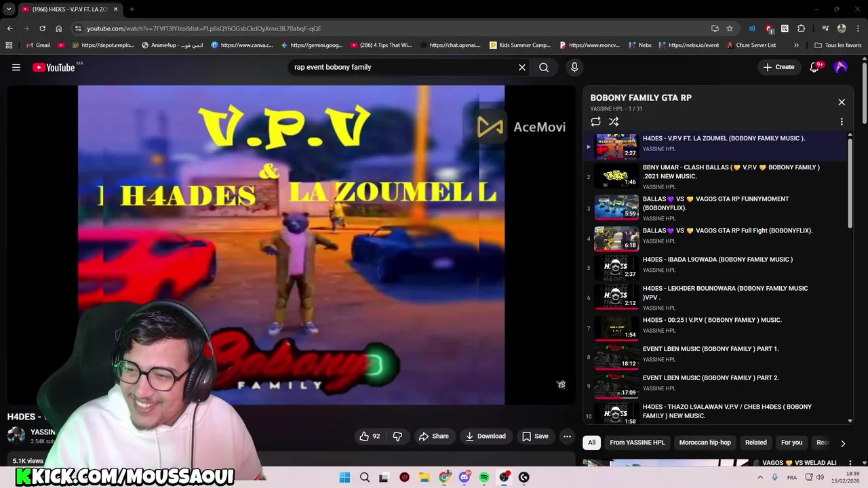Download the video
The image size is (868, 488).
click(486, 436)
